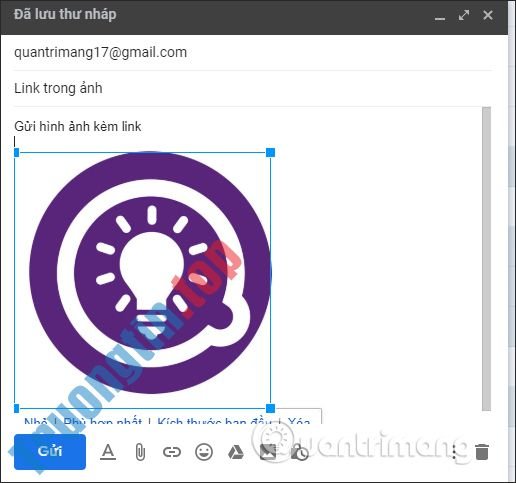This screenshot has width=516, height=483.
Task: Click the bottom-right image resize handle
Action: point(270,408)
